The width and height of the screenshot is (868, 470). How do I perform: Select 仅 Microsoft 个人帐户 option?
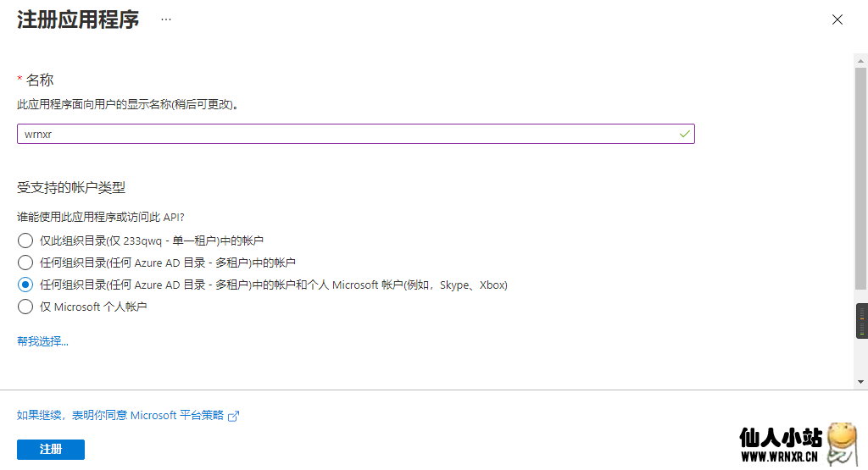(x=25, y=307)
